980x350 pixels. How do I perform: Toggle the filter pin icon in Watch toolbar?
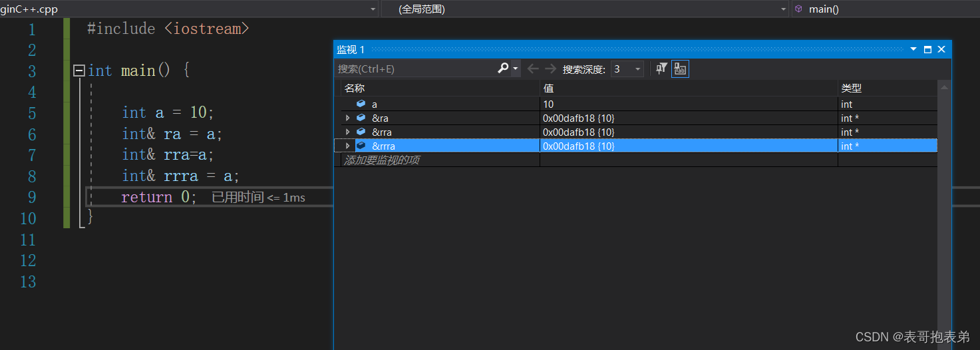tap(661, 69)
